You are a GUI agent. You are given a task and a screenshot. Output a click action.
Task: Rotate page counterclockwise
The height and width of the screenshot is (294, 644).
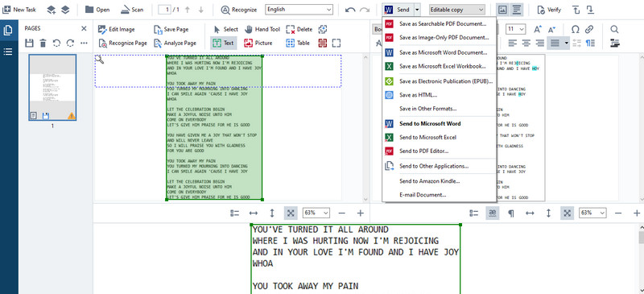(x=56, y=43)
